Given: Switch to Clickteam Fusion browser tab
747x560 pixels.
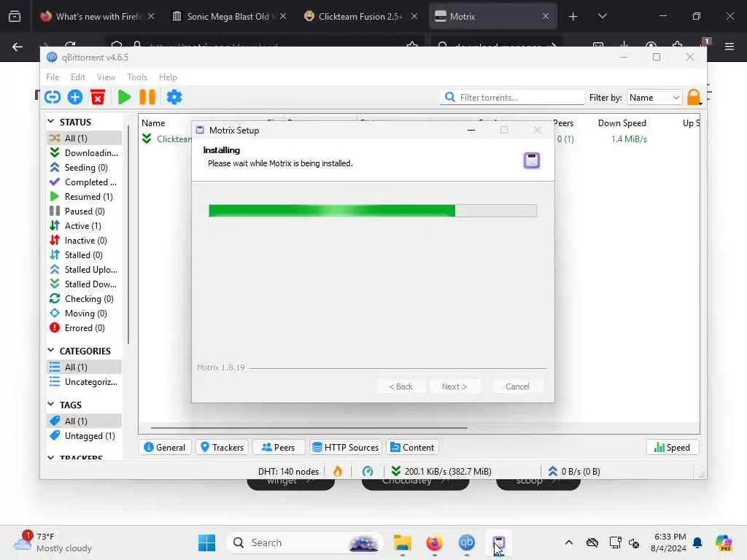Looking at the screenshot, I should (x=360, y=16).
